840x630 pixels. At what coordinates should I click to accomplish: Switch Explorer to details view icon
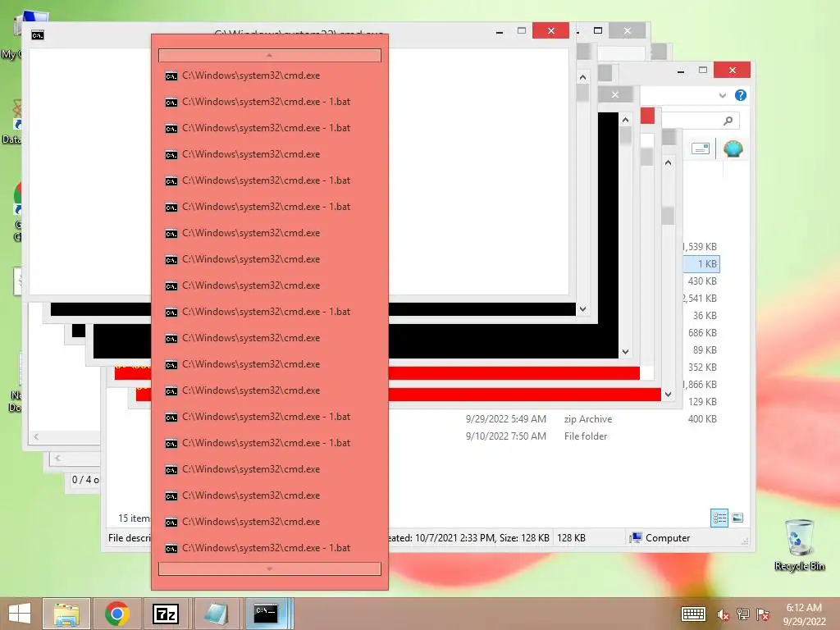coord(719,518)
